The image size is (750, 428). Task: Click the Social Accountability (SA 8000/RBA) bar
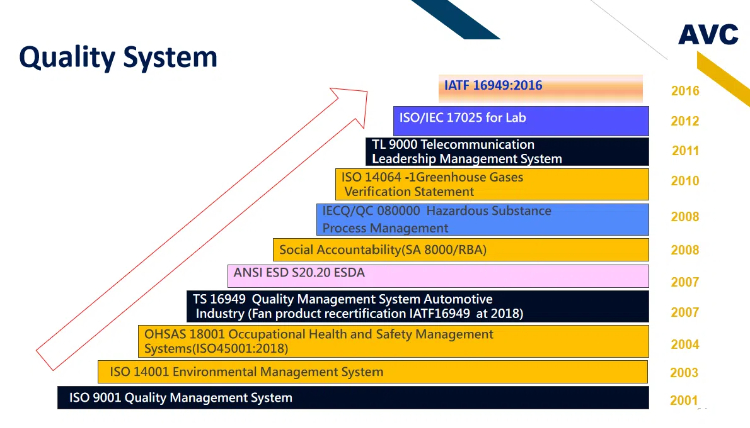point(460,250)
